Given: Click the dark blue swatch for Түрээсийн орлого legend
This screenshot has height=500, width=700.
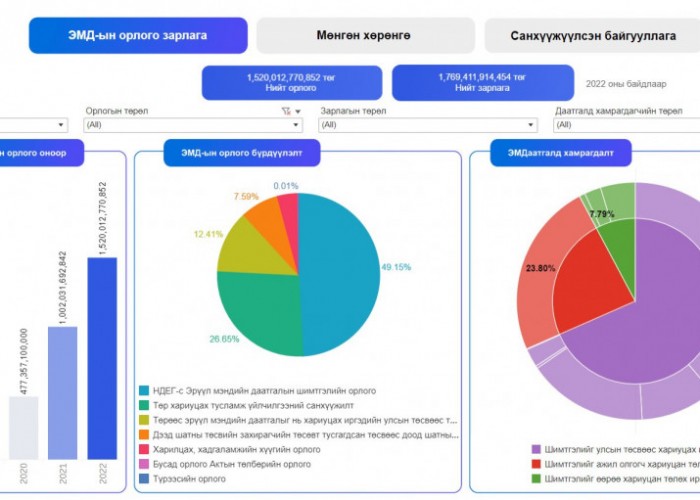Looking at the screenshot, I should [x=144, y=479].
